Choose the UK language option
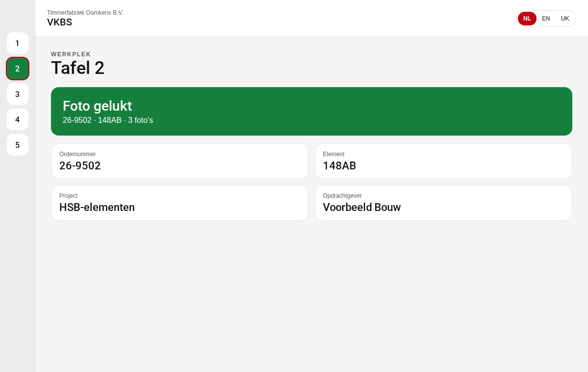Image resolution: width=588 pixels, height=372 pixels. [x=565, y=19]
